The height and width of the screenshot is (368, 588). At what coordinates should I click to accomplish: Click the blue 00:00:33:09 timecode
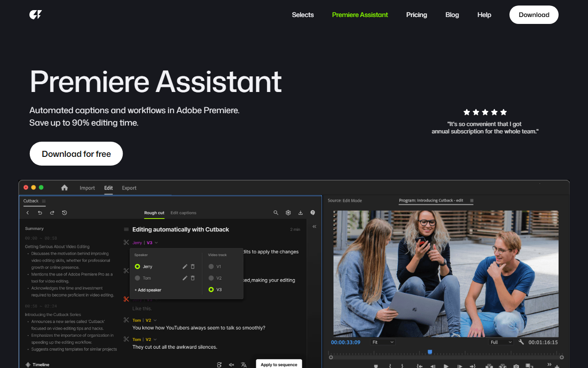click(x=345, y=342)
